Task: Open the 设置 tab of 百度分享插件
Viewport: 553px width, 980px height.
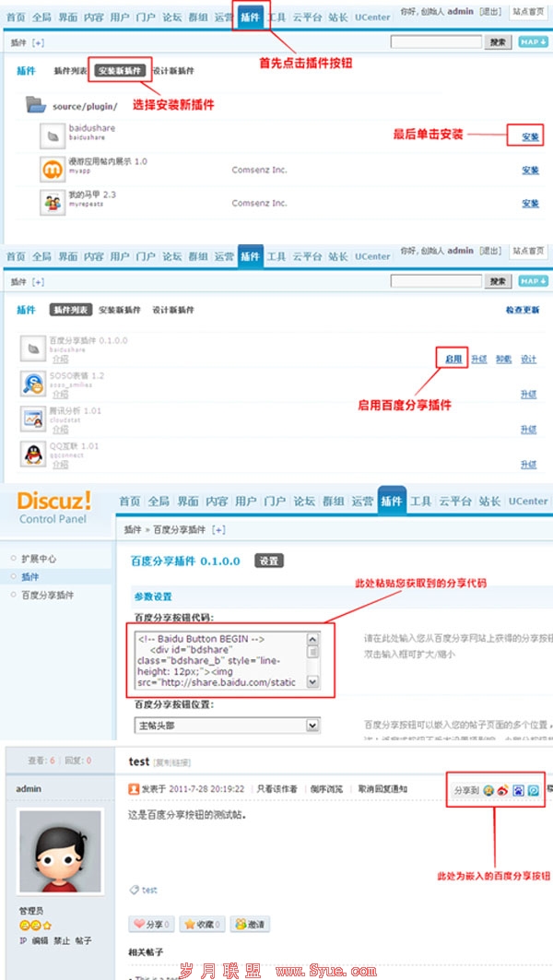Action: tap(268, 561)
